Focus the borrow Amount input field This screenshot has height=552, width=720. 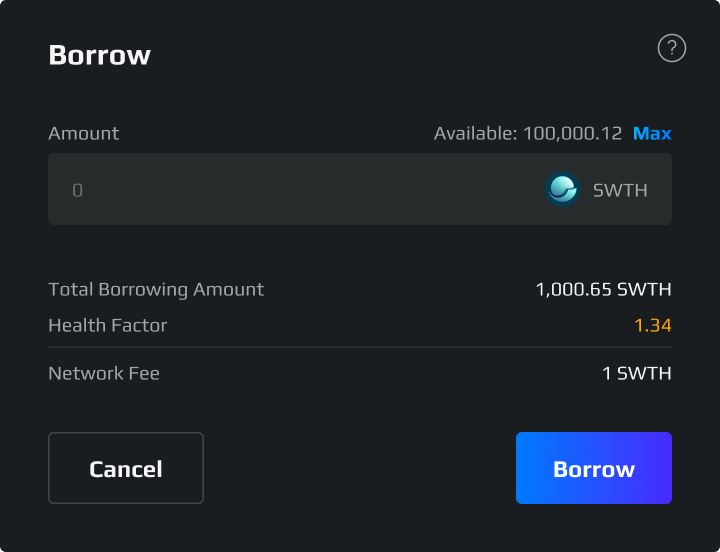click(x=300, y=189)
